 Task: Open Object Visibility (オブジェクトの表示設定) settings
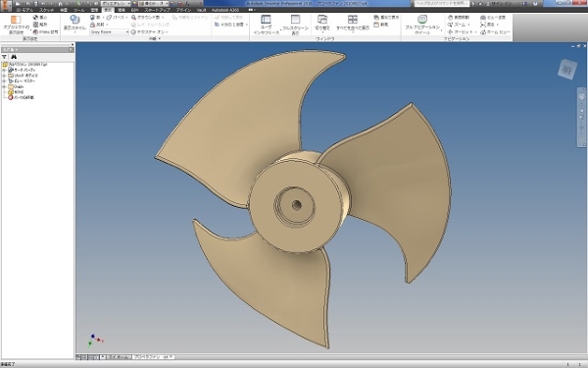(16, 25)
